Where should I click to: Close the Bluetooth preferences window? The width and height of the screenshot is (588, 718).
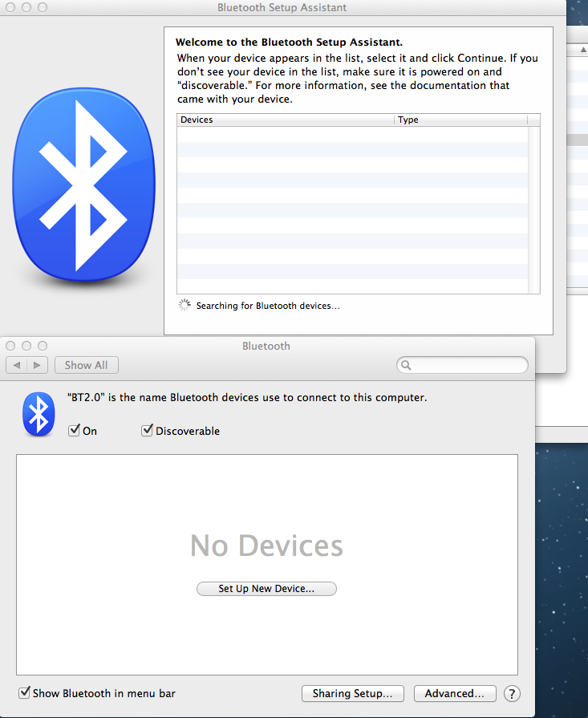click(x=10, y=346)
